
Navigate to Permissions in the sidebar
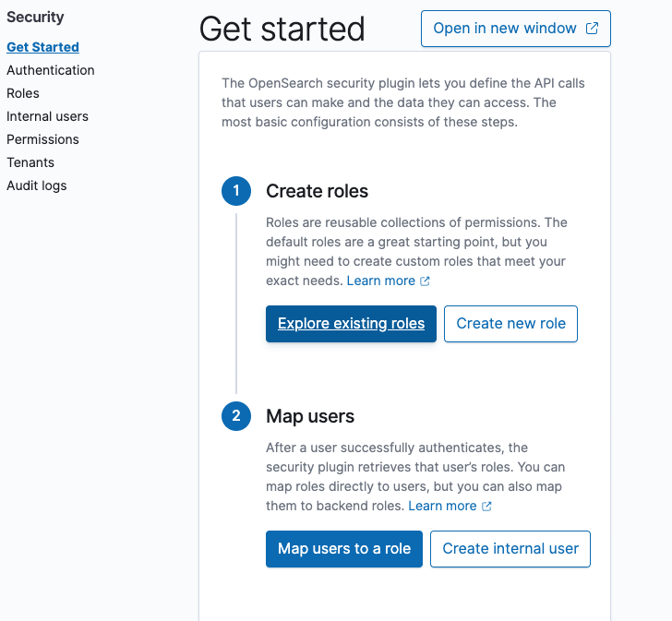pos(42,139)
